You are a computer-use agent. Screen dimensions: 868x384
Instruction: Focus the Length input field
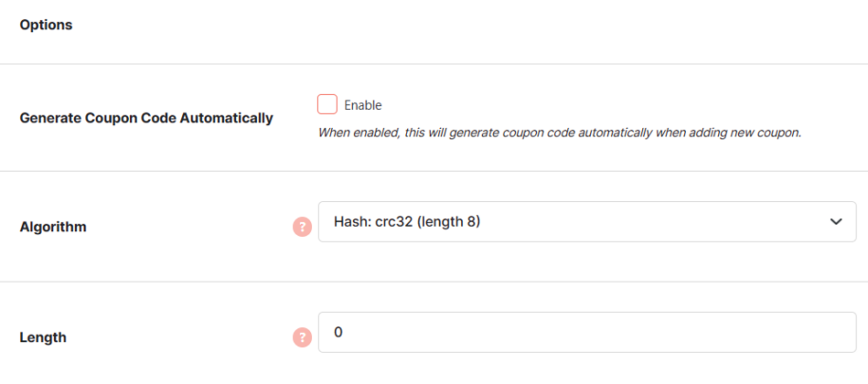coord(587,332)
